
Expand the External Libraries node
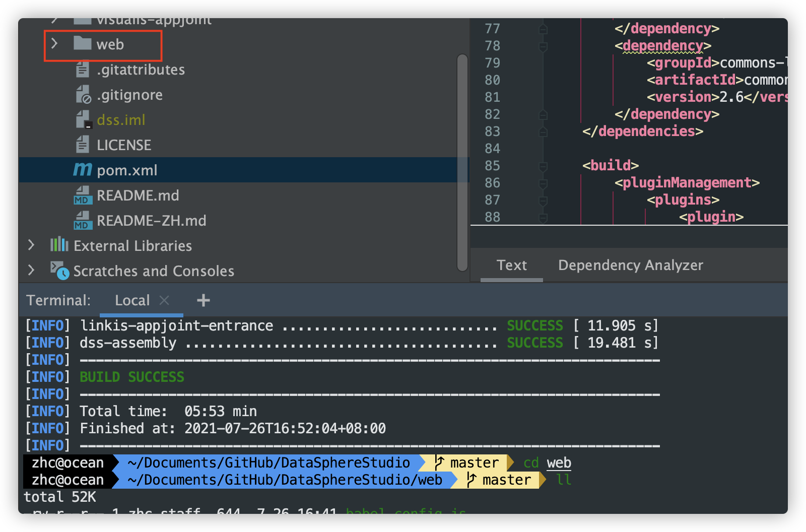pos(31,245)
